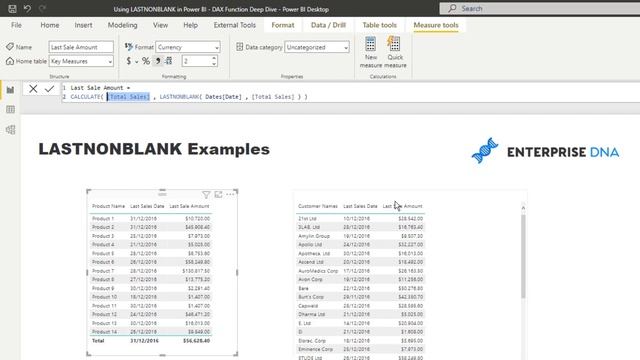Sort by Last Sales Date in the customer table
640x360 pixels.
pyautogui.click(x=360, y=207)
